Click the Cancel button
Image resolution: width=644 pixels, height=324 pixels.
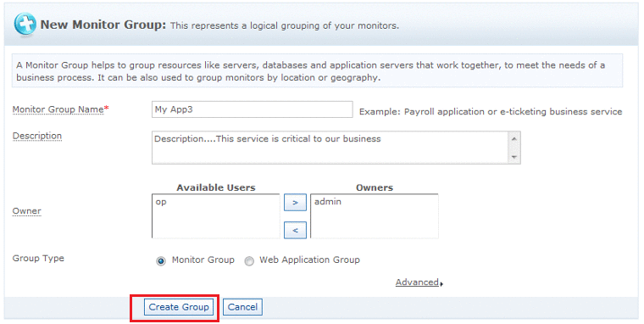(242, 307)
